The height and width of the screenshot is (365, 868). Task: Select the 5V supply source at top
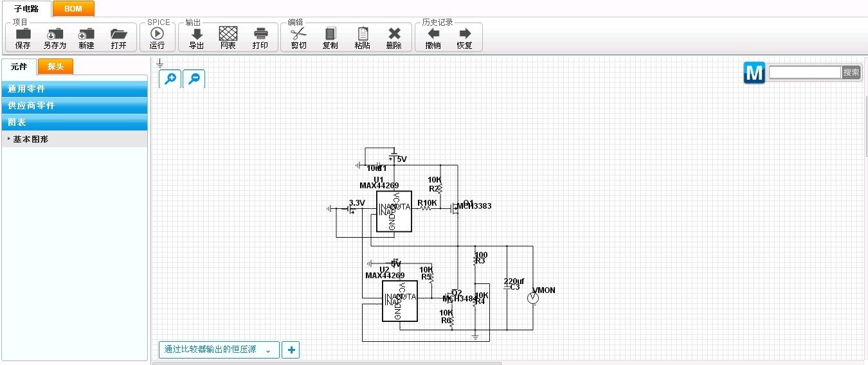coord(393,156)
